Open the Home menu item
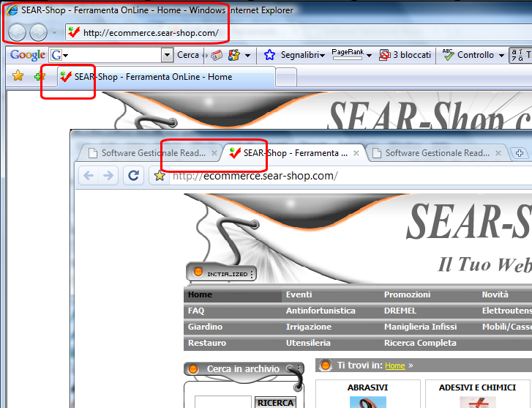The width and height of the screenshot is (532, 408). pos(233,294)
